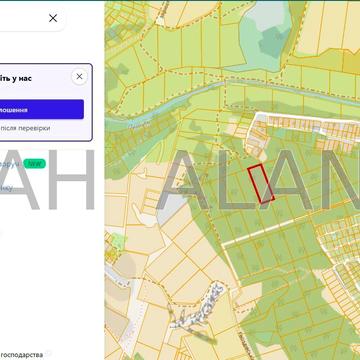360x360 pixels.
Task: Click the "у нас" popup heading
Action: tap(16, 79)
